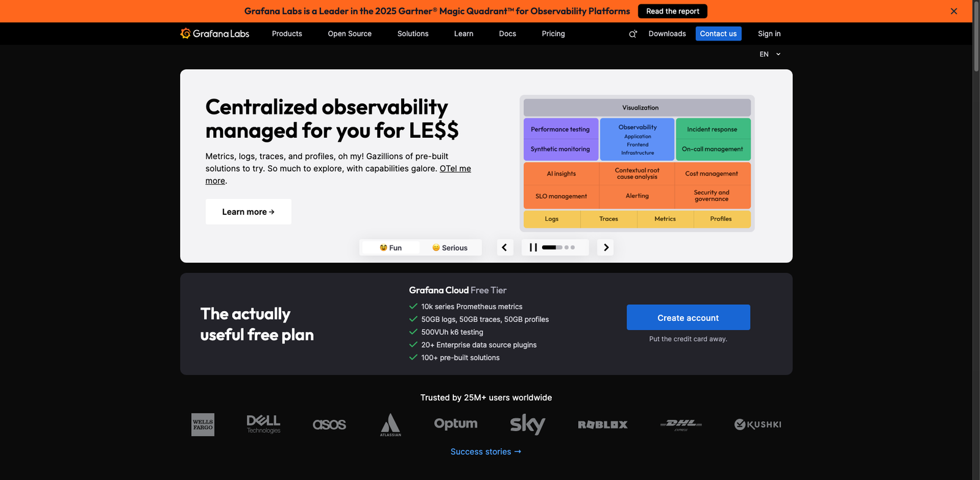Viewport: 980px width, 480px height.
Task: Click the Grafana Labs logo
Action: click(215, 34)
